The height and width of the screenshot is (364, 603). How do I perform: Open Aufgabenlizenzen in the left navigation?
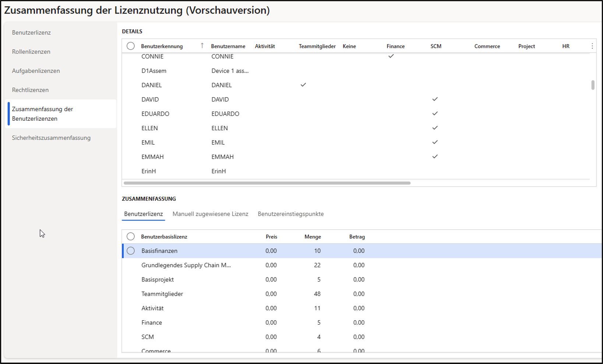(36, 71)
